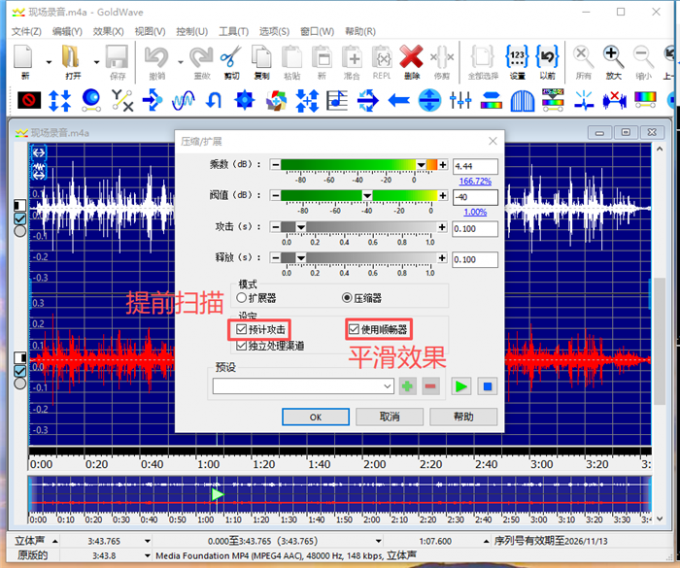This screenshot has width=680, height=568.
Task: Toggle the 预计攻击 checkbox
Action: pos(242,329)
